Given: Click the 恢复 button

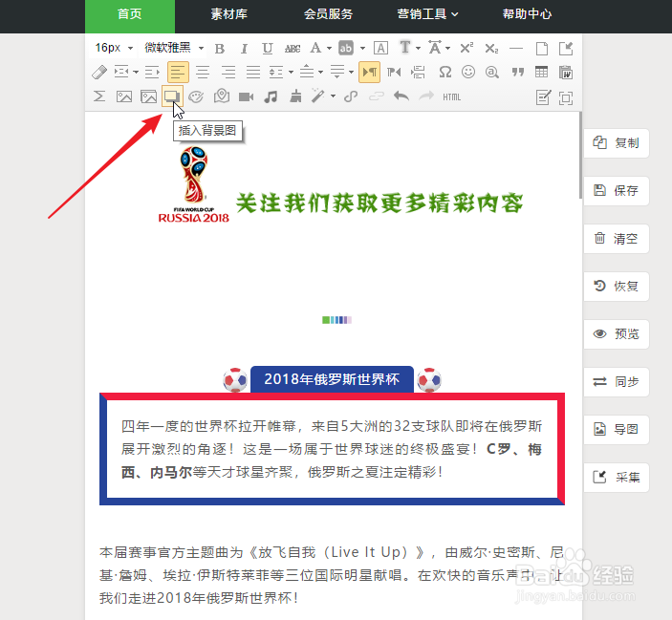Looking at the screenshot, I should 617,286.
